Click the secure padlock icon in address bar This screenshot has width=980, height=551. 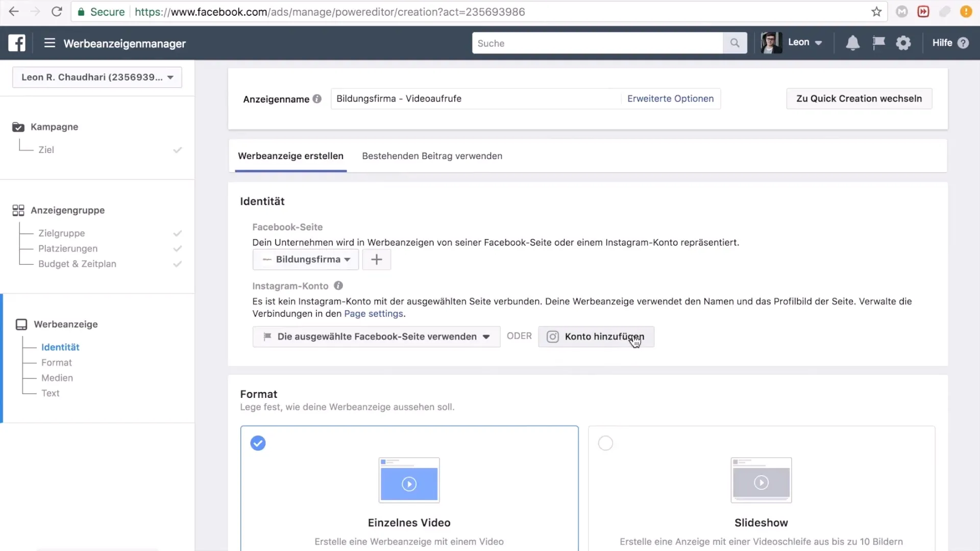pos(81,12)
